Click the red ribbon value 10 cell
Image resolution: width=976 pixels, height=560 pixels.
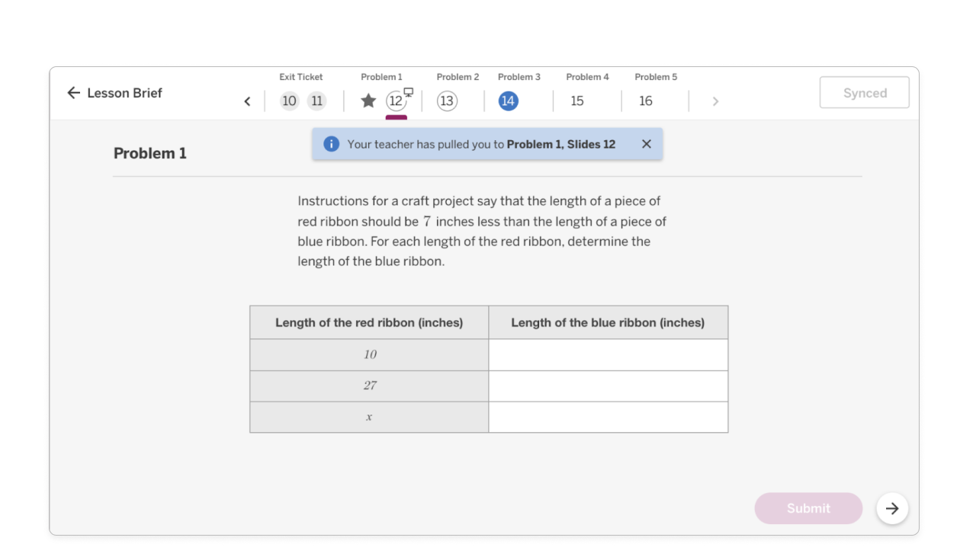[369, 354]
